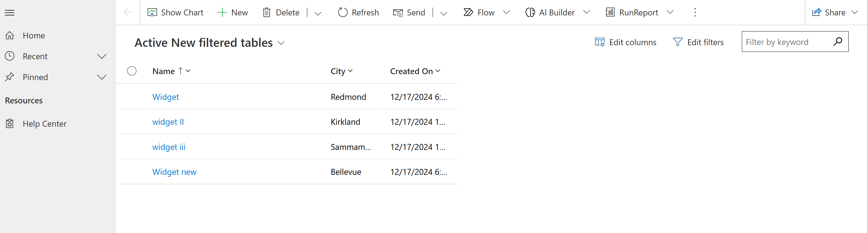The height and width of the screenshot is (233, 868).
Task: Click the back arrow button
Action: (x=128, y=12)
